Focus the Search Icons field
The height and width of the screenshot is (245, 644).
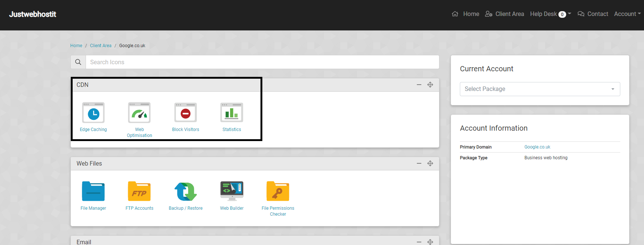(x=262, y=62)
